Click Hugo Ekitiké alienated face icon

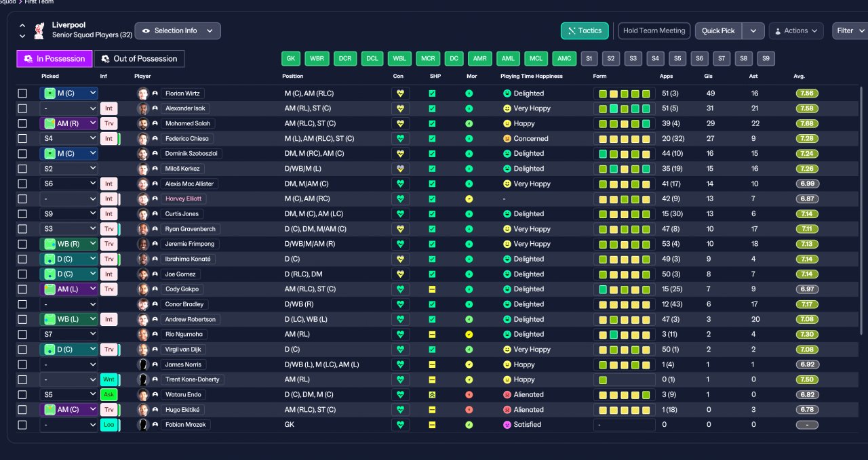pos(507,410)
